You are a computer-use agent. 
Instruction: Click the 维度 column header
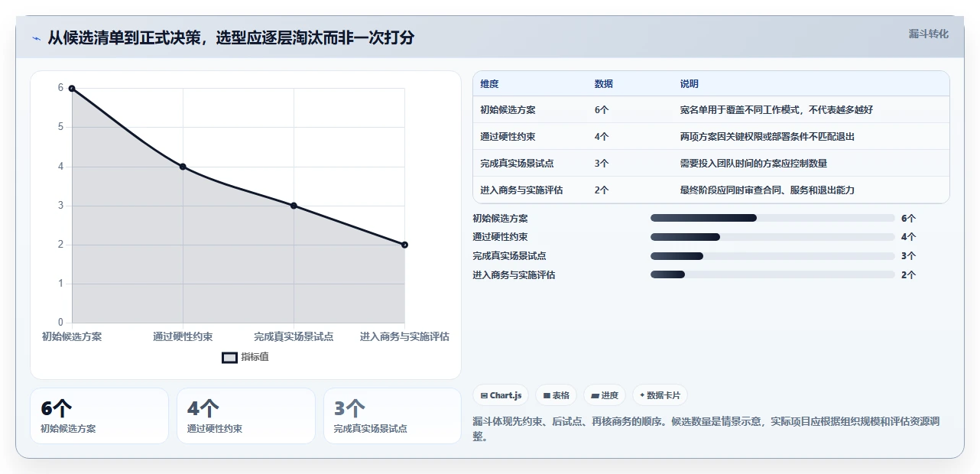pyautogui.click(x=489, y=84)
